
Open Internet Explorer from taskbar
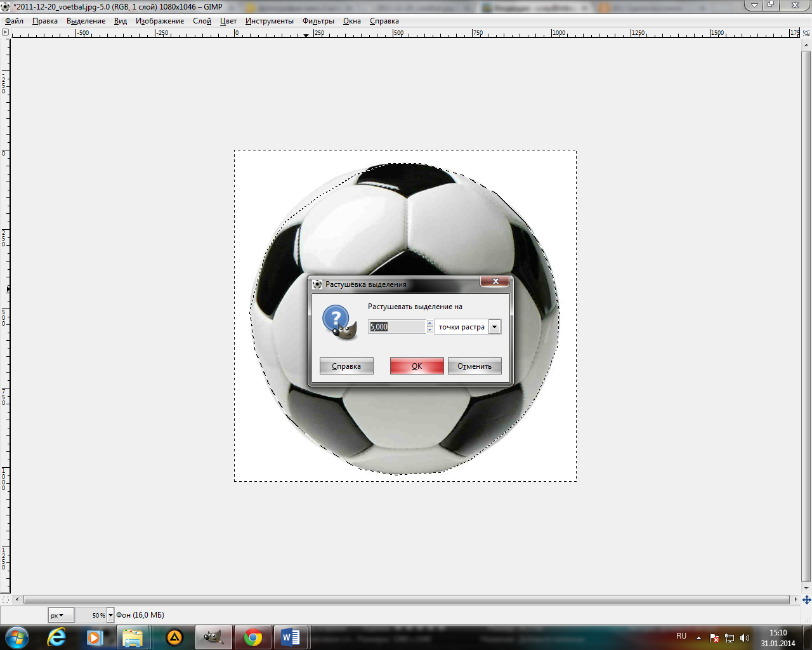click(56, 637)
